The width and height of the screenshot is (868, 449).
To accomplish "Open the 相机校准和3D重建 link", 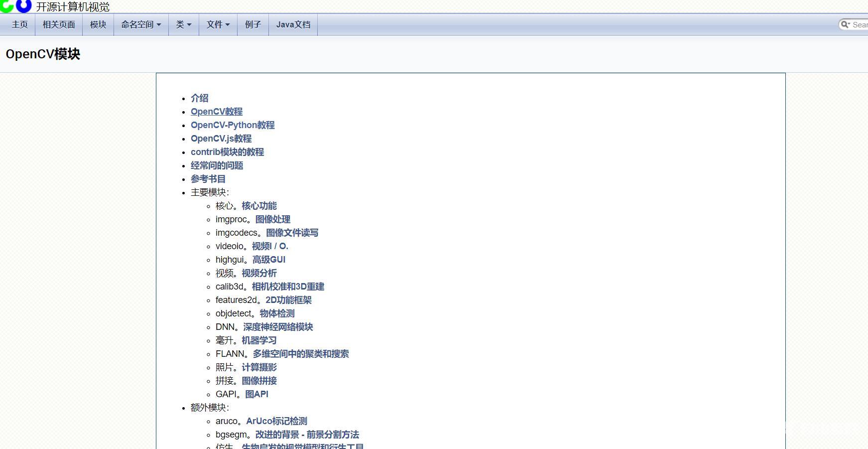I will (x=288, y=287).
